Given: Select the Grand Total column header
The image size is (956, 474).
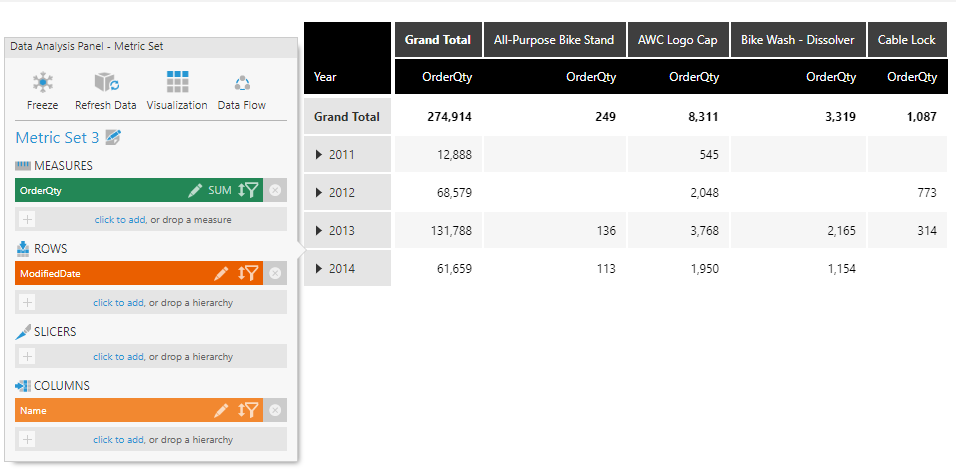Looking at the screenshot, I should click(437, 40).
